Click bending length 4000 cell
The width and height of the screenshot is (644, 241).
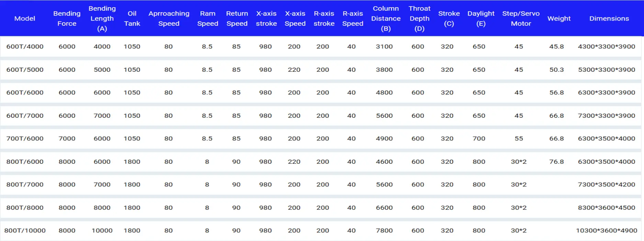click(x=102, y=46)
